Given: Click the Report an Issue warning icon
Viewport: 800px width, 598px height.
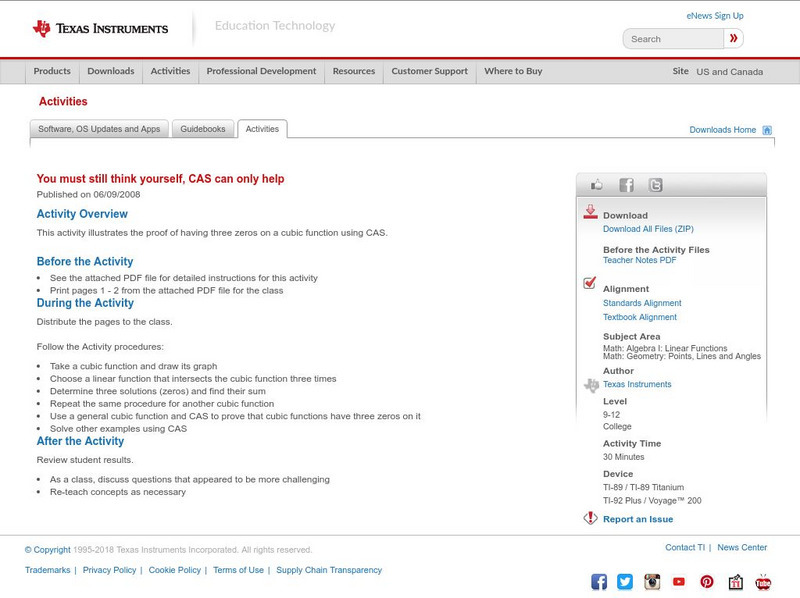Looking at the screenshot, I should pos(590,518).
